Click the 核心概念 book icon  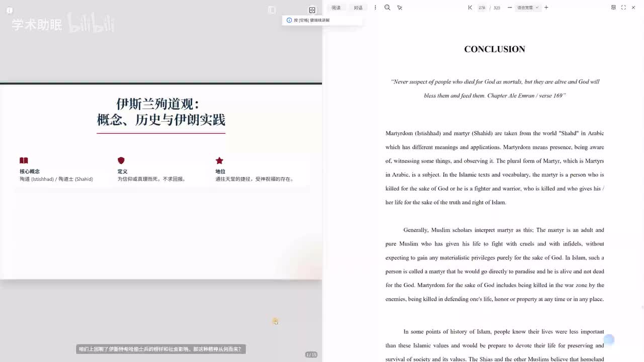tap(24, 160)
